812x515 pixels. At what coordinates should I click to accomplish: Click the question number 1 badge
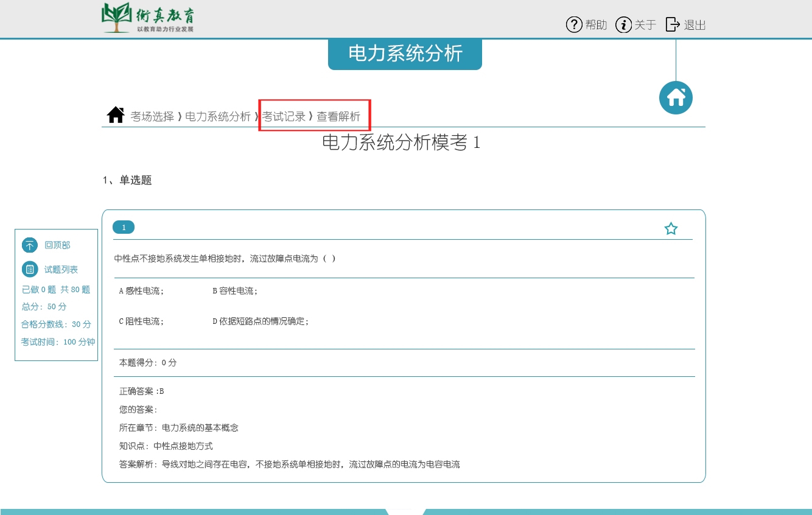point(124,227)
